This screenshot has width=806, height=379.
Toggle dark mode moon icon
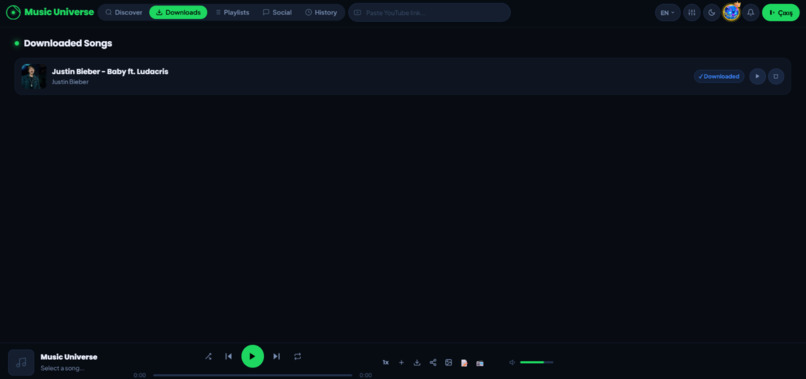click(711, 13)
